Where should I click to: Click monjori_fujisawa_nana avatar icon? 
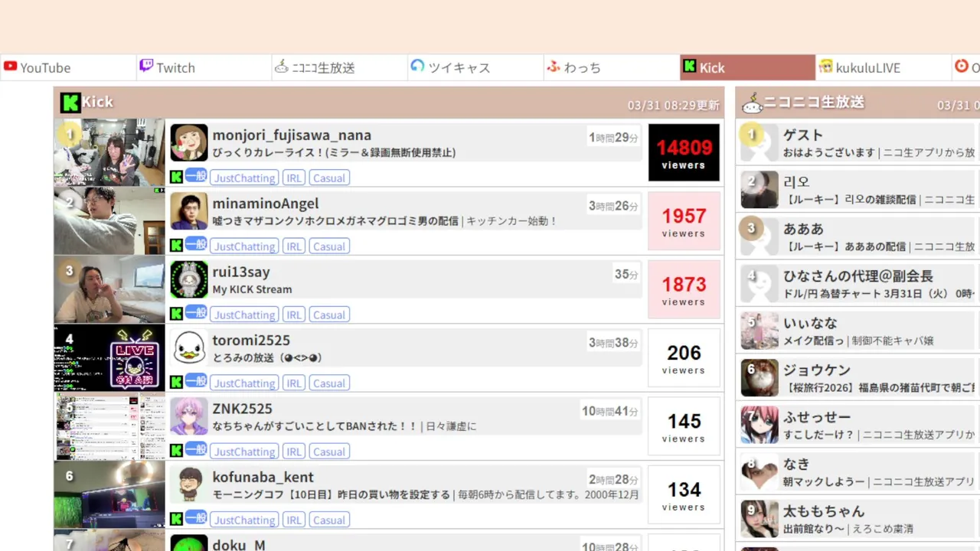(x=189, y=143)
